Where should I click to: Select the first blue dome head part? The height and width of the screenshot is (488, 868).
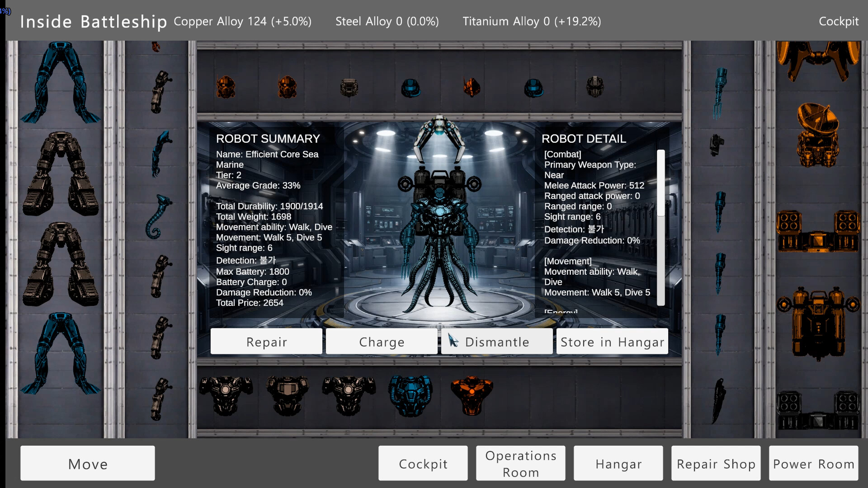pos(410,88)
